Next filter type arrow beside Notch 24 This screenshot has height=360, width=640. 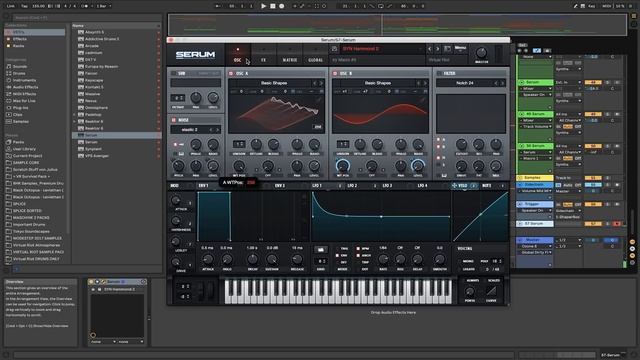[502, 83]
